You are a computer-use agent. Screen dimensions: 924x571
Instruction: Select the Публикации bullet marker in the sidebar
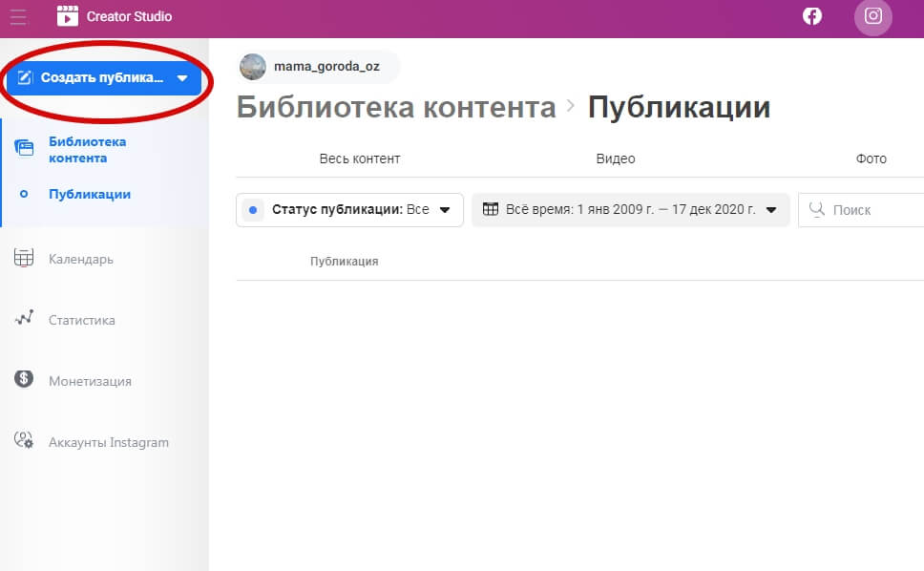(24, 194)
